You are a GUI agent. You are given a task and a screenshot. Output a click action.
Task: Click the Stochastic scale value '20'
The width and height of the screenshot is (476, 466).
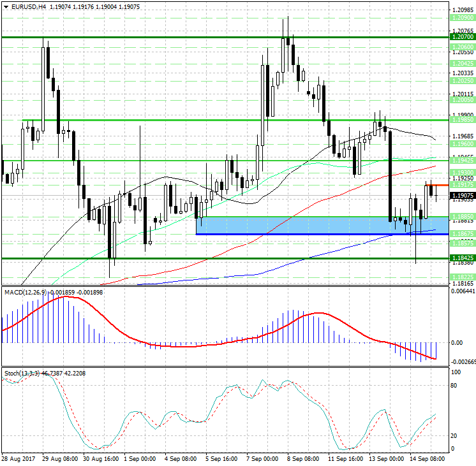pyautogui.click(x=454, y=436)
